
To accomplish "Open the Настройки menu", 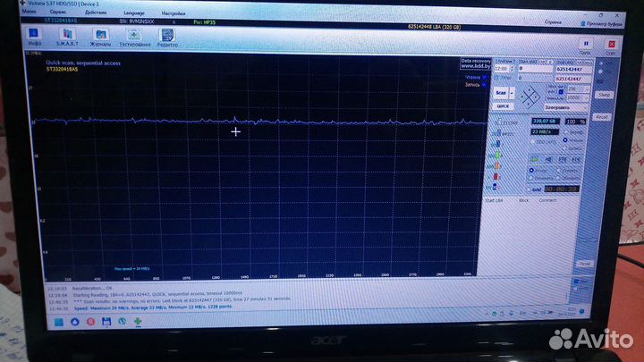I will coord(171,13).
